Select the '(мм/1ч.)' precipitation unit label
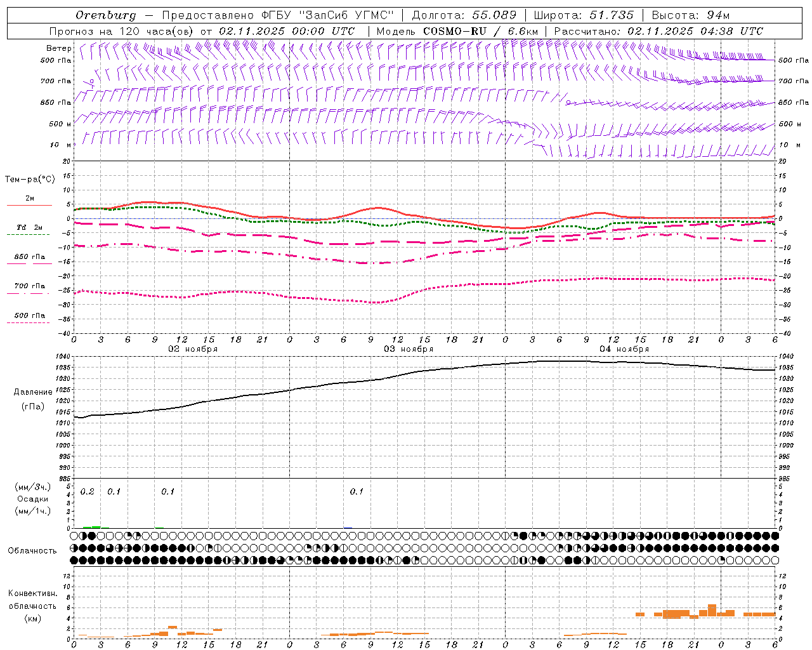Screen dimensions: 812x650 33,511
